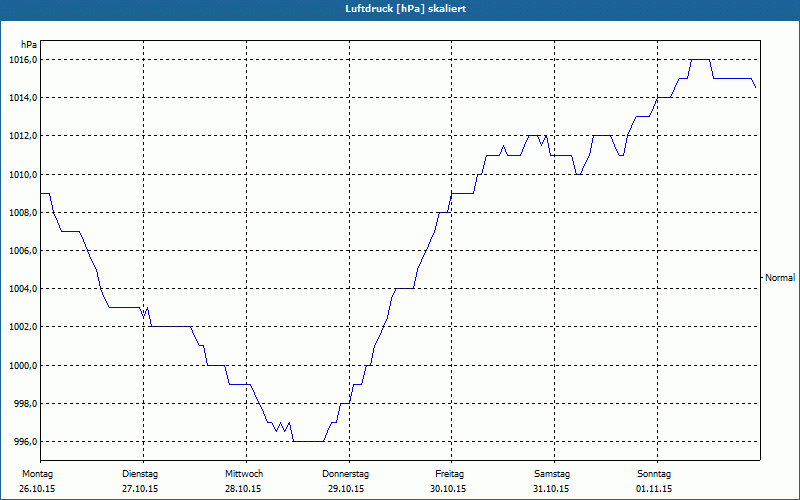The width and height of the screenshot is (800, 500).
Task: Click the date 27.10.15
Action: [140, 489]
